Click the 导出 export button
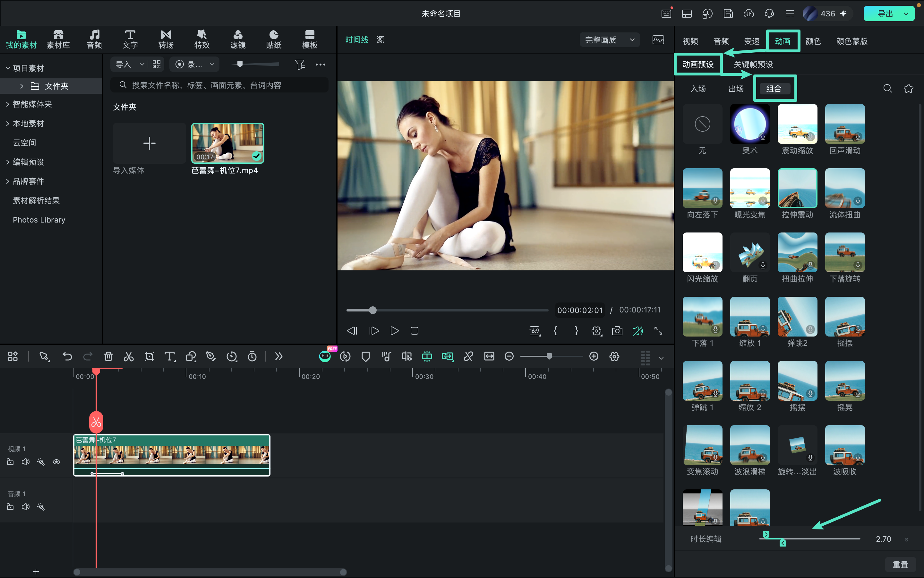924x578 pixels. 885,14
